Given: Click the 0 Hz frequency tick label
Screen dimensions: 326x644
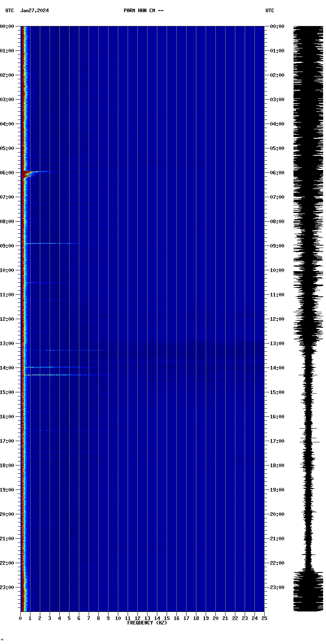Looking at the screenshot, I should coord(20,618).
